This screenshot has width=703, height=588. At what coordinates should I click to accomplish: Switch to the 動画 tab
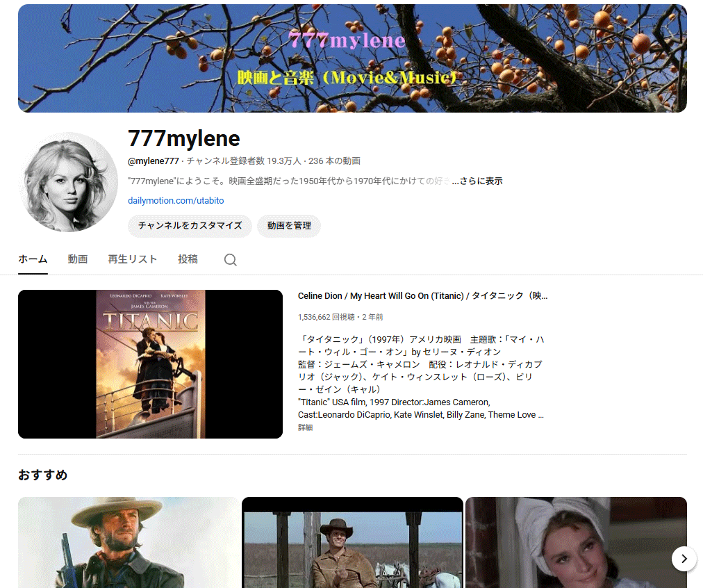(78, 259)
